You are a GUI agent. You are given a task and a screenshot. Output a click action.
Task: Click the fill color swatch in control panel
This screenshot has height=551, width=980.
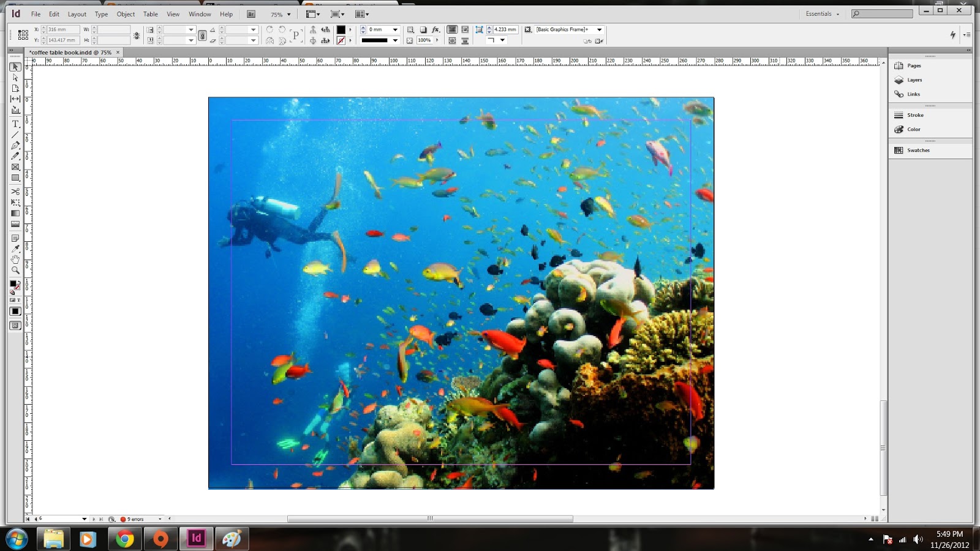pyautogui.click(x=341, y=29)
